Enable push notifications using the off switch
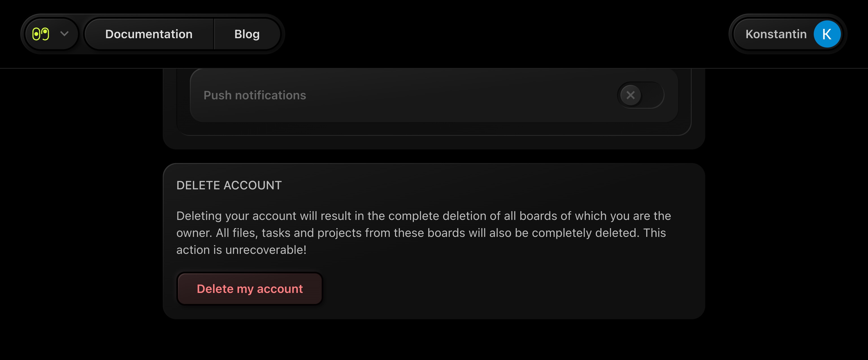The height and width of the screenshot is (360, 868). (640, 95)
